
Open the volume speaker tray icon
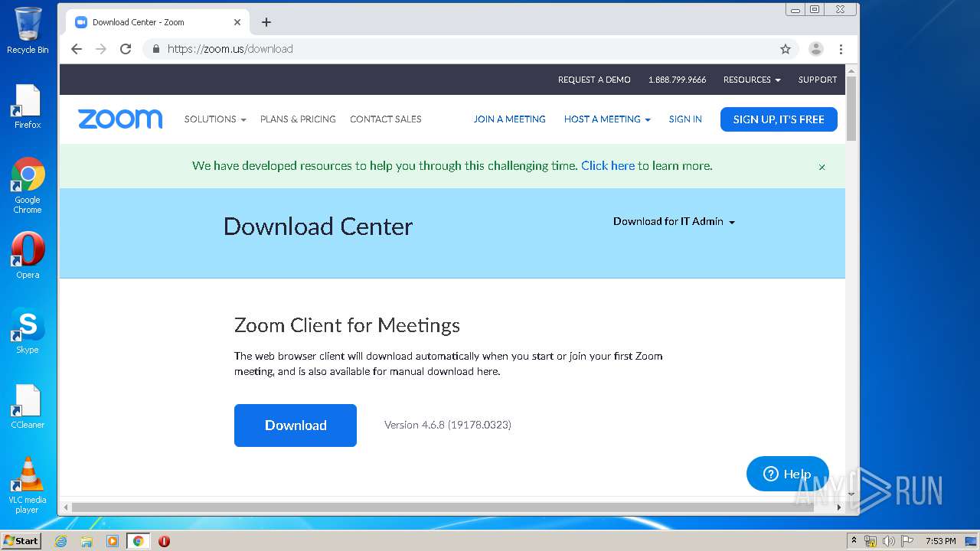tap(889, 541)
